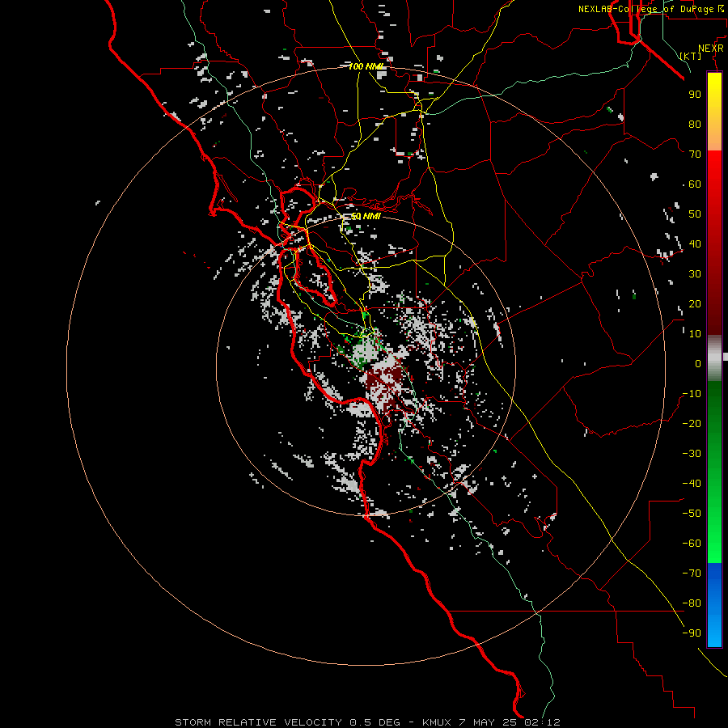Click the "80" positive velocity scale label

[x=695, y=125]
